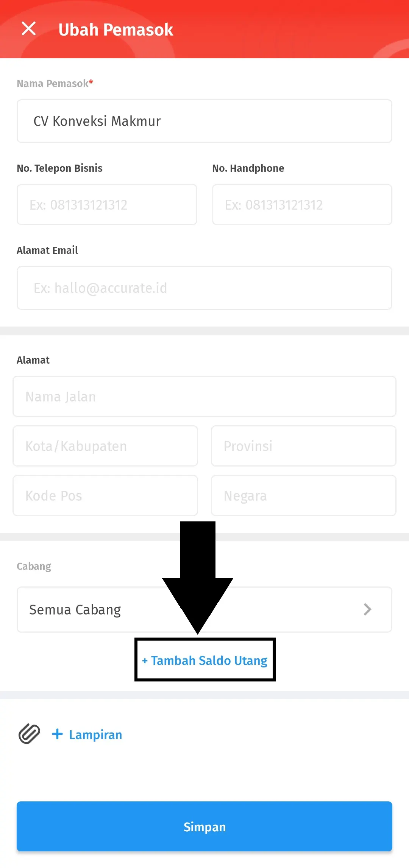409x868 pixels.
Task: Click the plus icon next to Lampiran
Action: point(57,733)
